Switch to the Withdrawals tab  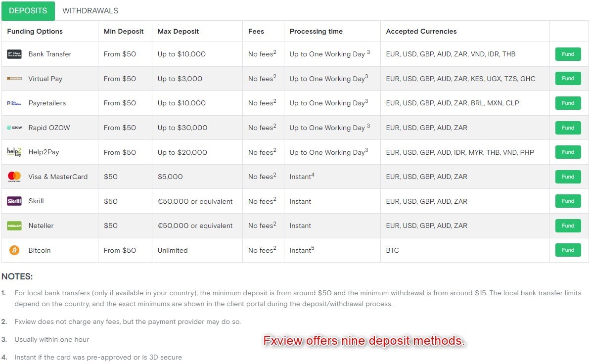(90, 11)
